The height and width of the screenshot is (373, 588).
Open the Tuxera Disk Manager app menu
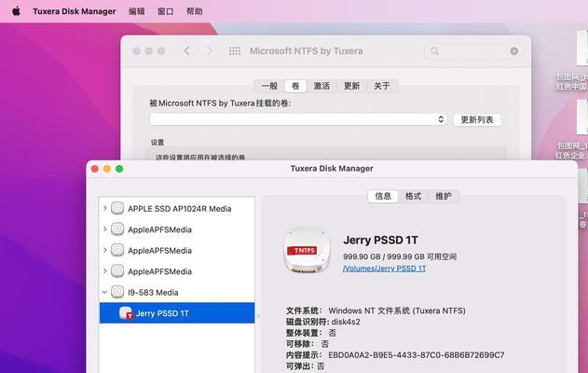[75, 11]
